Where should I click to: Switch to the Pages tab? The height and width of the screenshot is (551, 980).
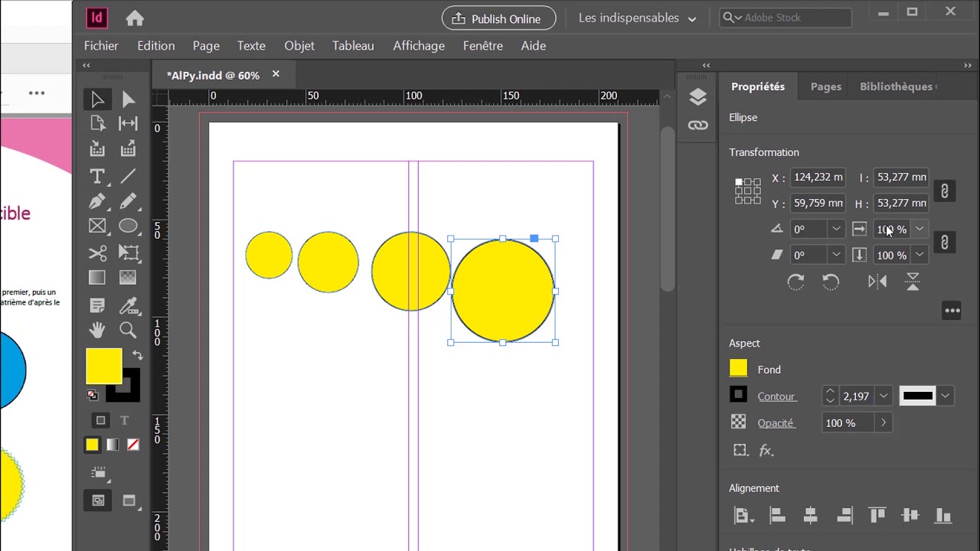click(825, 86)
